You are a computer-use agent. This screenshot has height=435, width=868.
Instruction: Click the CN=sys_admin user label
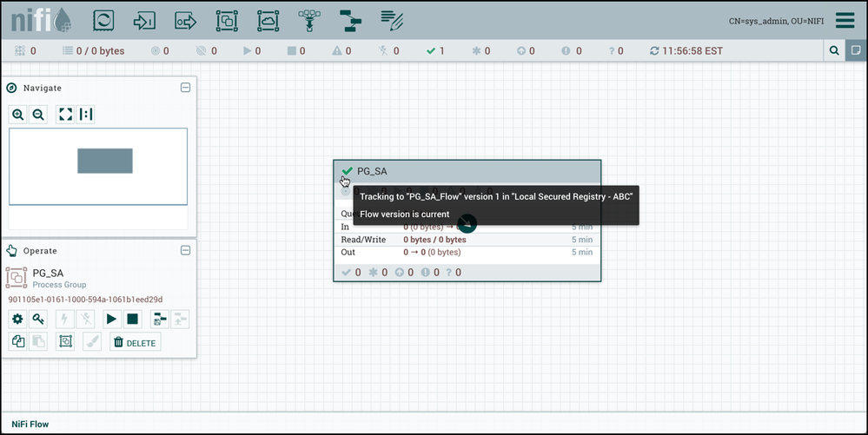(x=776, y=21)
